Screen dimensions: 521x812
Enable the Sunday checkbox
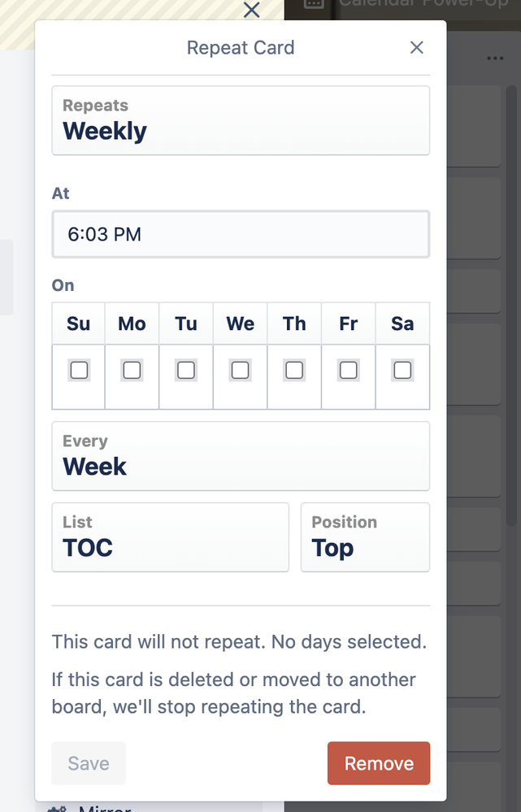[79, 371]
